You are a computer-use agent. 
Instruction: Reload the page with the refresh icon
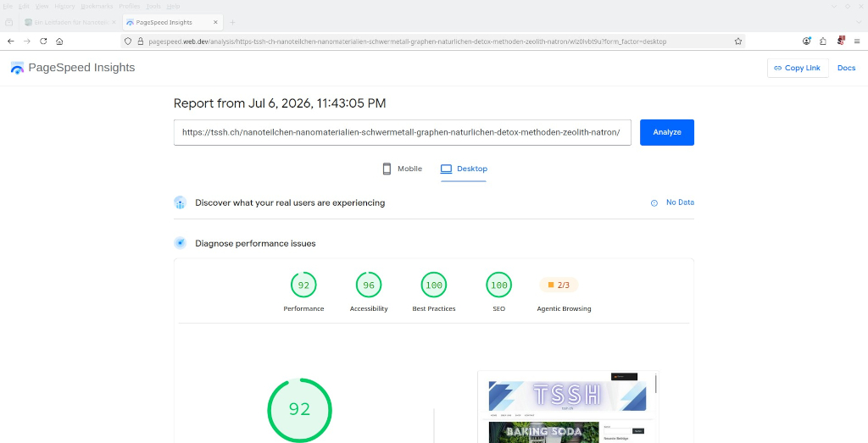pyautogui.click(x=43, y=42)
